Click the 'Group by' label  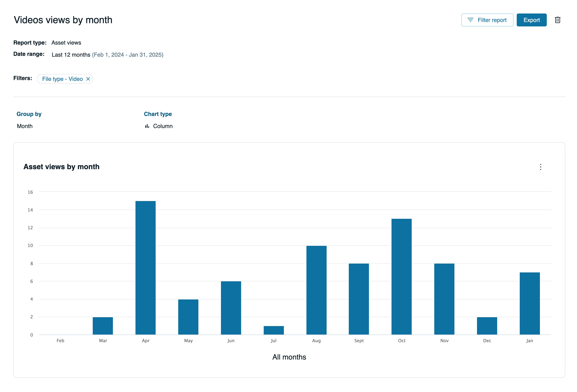[29, 114]
